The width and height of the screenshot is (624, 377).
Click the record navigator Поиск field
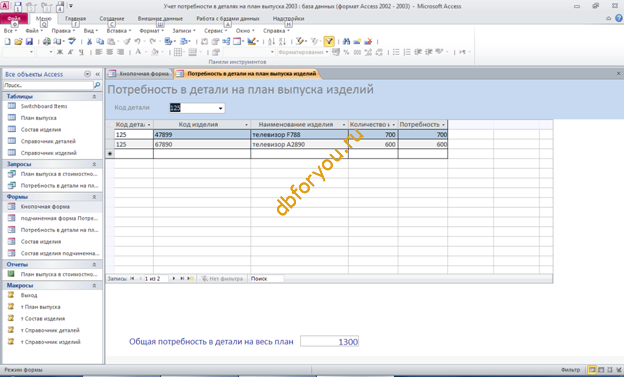[266, 279]
